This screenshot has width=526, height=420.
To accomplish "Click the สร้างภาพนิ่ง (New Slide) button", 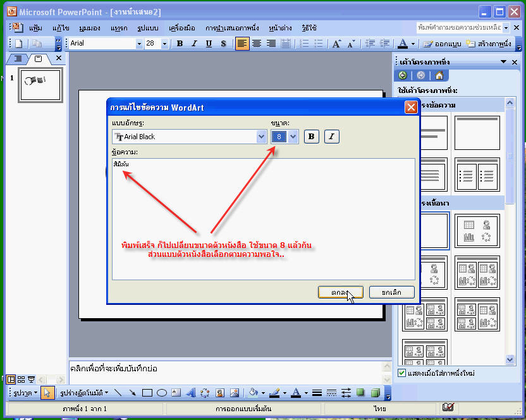I will click(489, 44).
